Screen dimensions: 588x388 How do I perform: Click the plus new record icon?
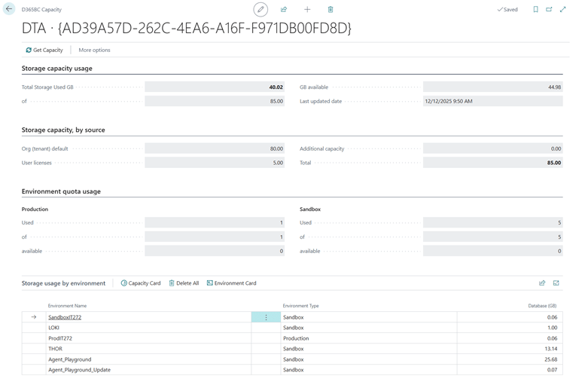tap(307, 9)
